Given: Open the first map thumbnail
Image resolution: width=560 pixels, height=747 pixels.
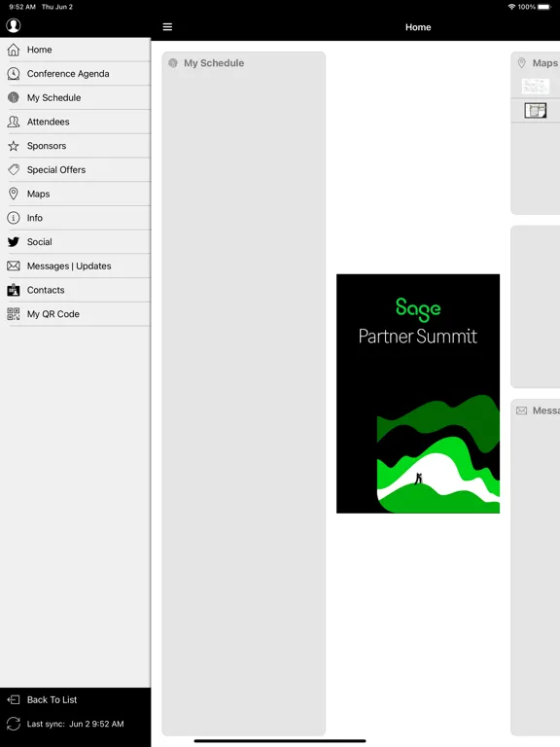Looking at the screenshot, I should [x=536, y=87].
